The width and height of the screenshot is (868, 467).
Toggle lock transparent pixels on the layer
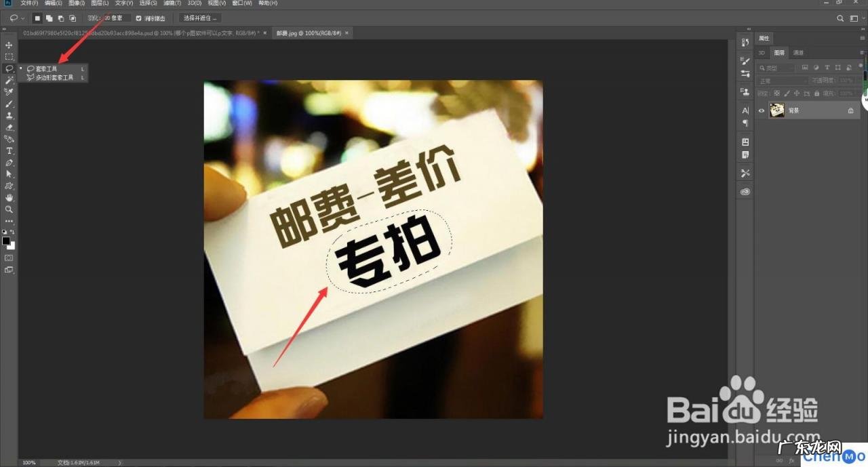click(x=776, y=94)
